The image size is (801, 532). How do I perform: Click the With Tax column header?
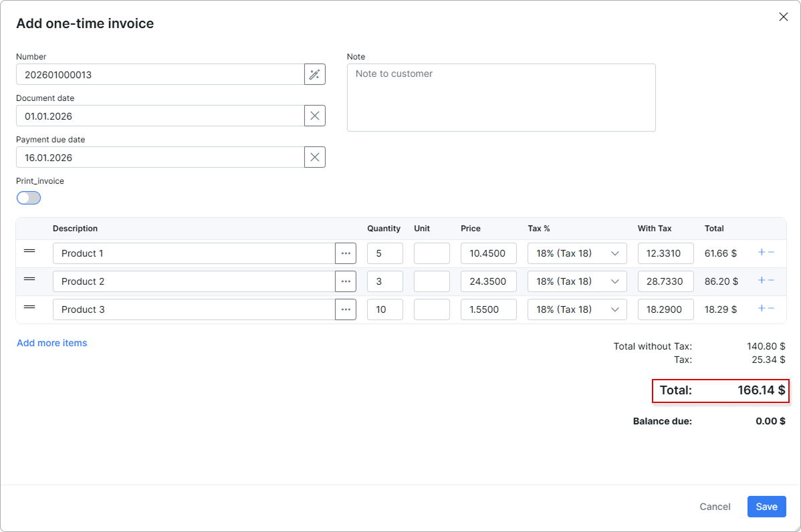(655, 228)
